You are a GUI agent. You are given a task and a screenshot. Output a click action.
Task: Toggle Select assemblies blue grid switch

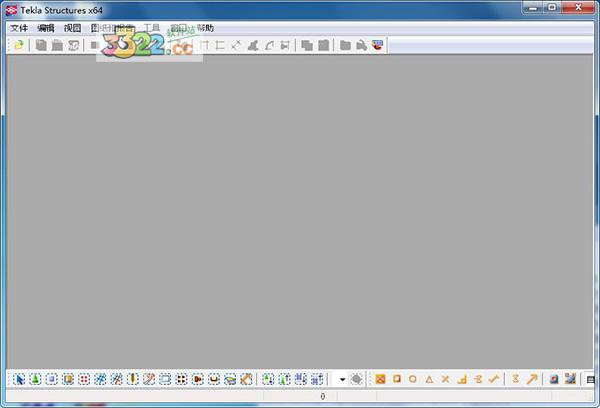click(301, 379)
